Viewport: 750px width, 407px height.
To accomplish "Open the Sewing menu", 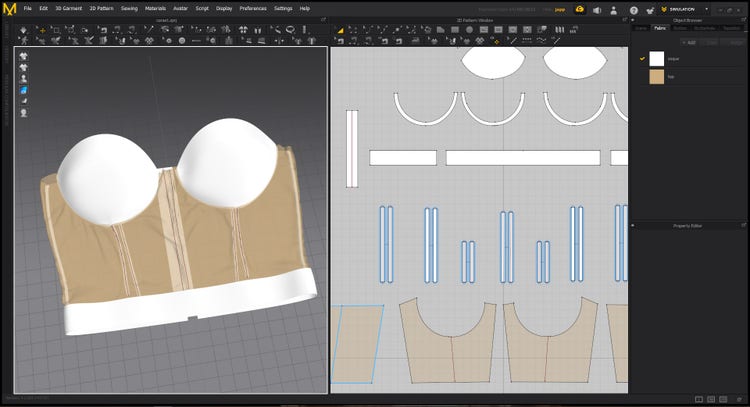I will coord(129,8).
